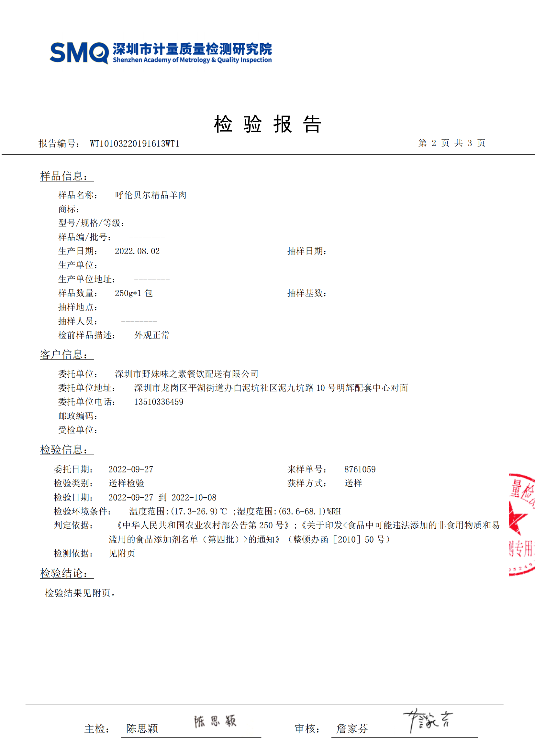Click the 审核 label
This screenshot has width=535, height=756.
[307, 729]
